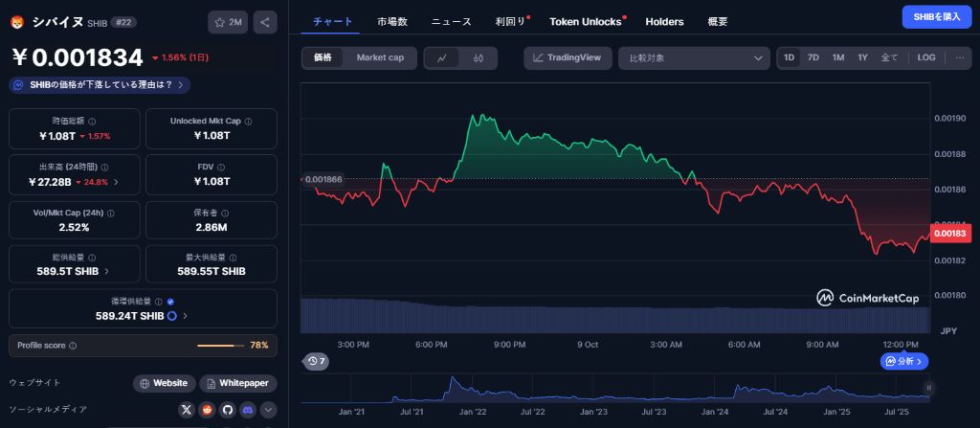Expand more social media links chevron
This screenshot has width=980, height=428.
tap(268, 410)
